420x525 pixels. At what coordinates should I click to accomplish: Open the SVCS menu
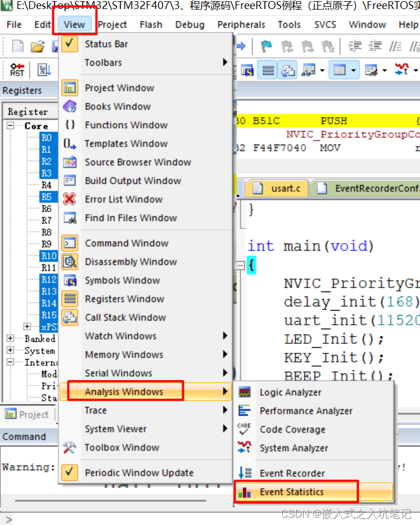tap(325, 25)
